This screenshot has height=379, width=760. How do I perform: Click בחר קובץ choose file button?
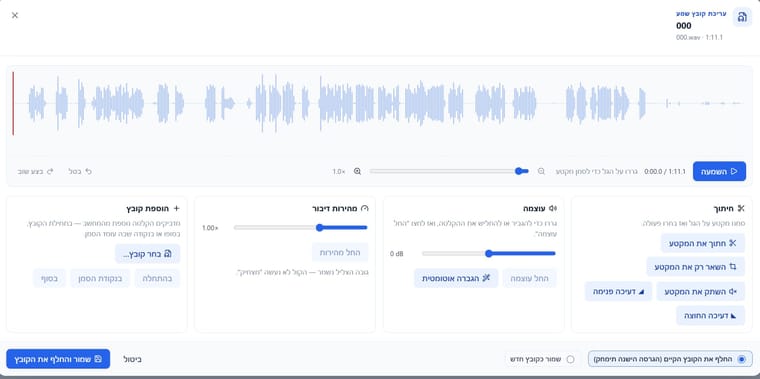coord(147,253)
